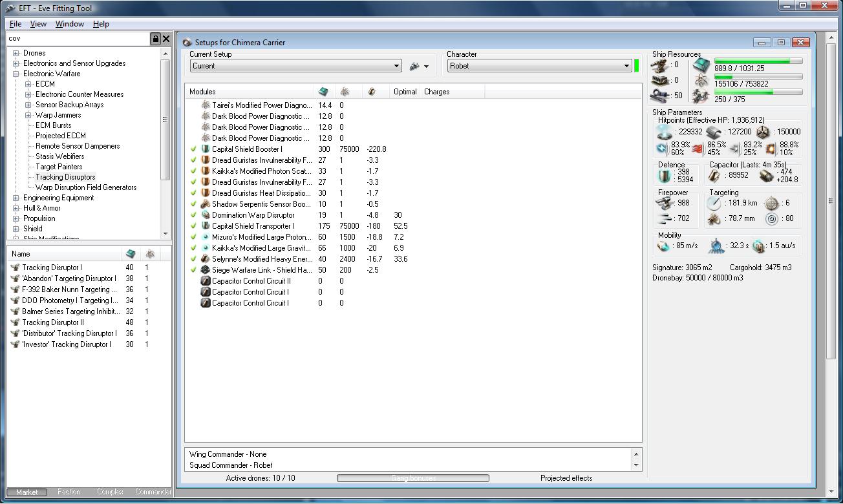The height and width of the screenshot is (504, 843).
Task: Click the armor hitpoints icon
Action: pyautogui.click(x=713, y=132)
